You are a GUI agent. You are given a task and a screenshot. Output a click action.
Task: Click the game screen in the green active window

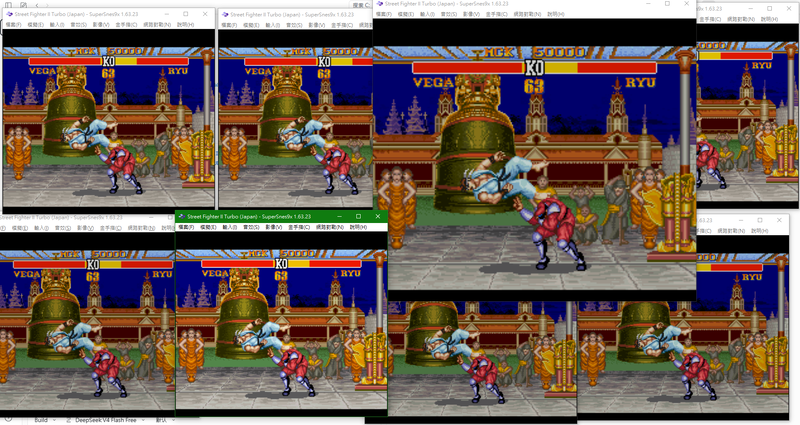pos(281,323)
